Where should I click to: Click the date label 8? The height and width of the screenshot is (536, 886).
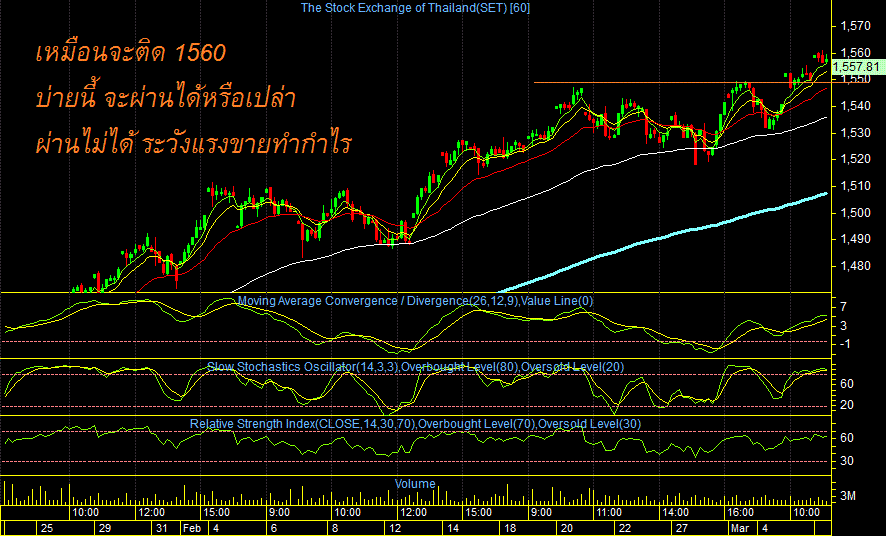point(335,529)
